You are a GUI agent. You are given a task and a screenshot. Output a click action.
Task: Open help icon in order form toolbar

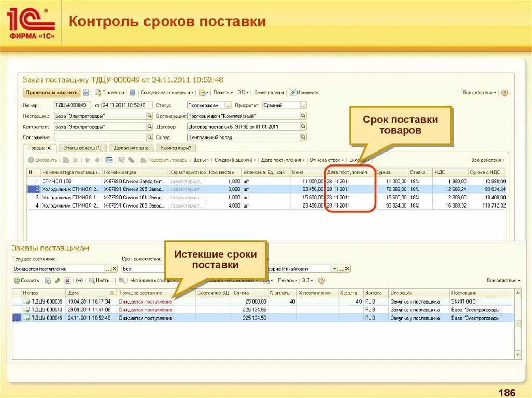click(x=504, y=92)
